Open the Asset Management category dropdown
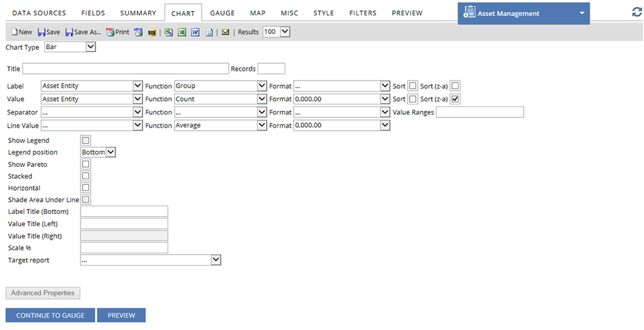Viewport: 644px width, 330px height. [524, 13]
